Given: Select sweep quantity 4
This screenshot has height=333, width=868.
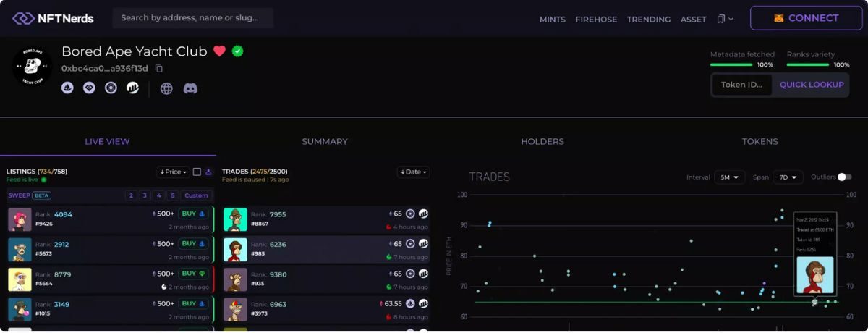Looking at the screenshot, I should click(158, 195).
